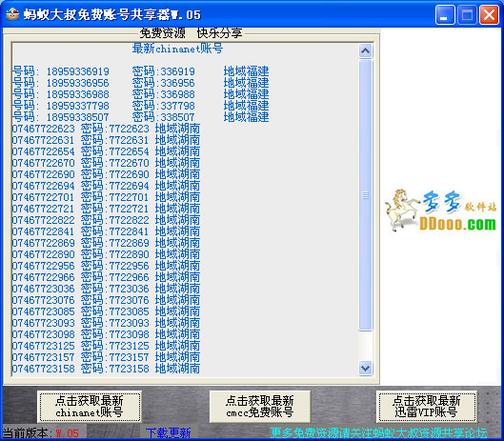
Task: Select row with number 18959336956
Action: click(x=140, y=83)
